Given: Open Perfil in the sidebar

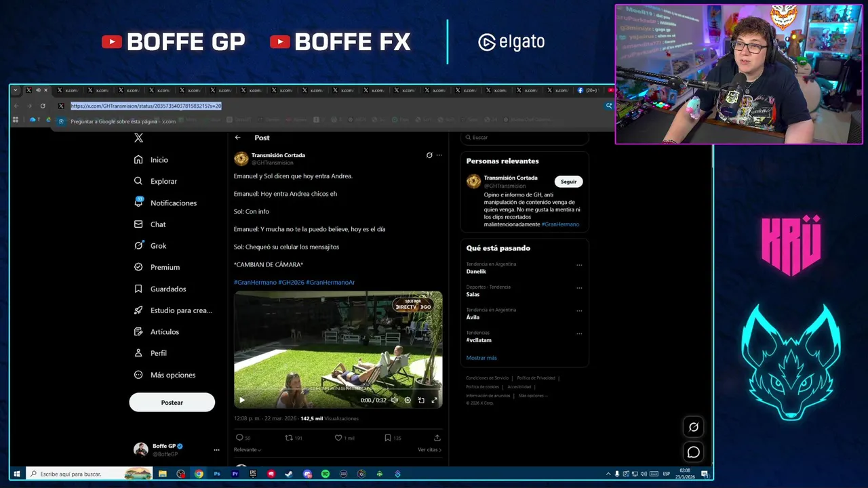Looking at the screenshot, I should pyautogui.click(x=150, y=353).
